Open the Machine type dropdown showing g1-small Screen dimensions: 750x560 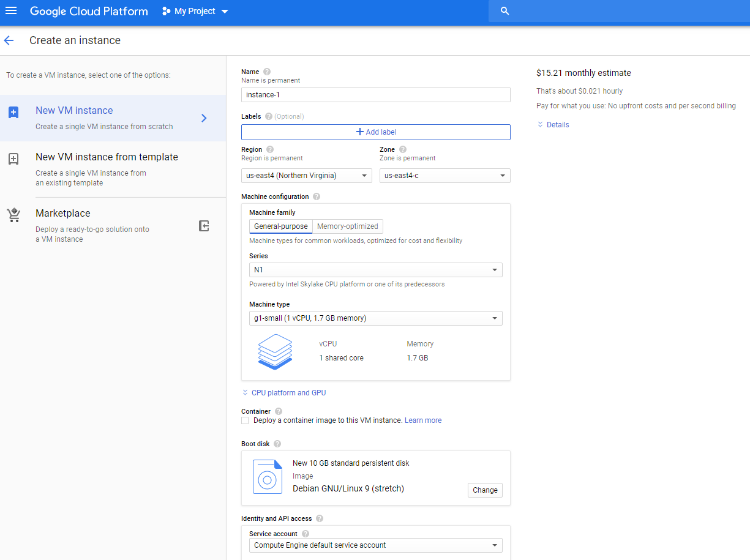pos(375,318)
